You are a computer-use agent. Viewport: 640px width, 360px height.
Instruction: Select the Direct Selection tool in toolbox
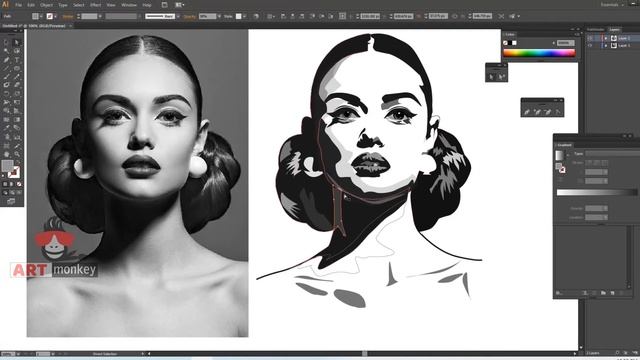tap(17, 42)
